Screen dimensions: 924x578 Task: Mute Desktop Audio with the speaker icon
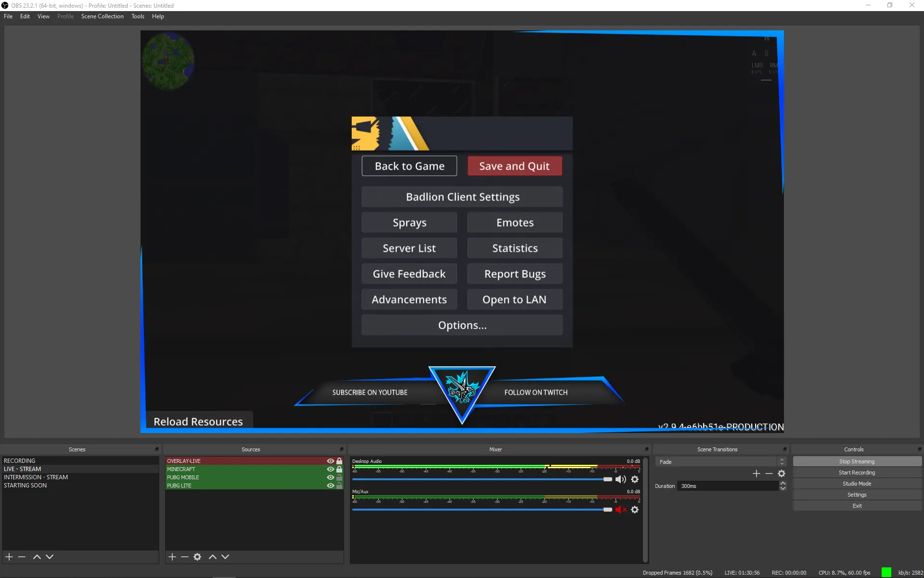tap(620, 479)
